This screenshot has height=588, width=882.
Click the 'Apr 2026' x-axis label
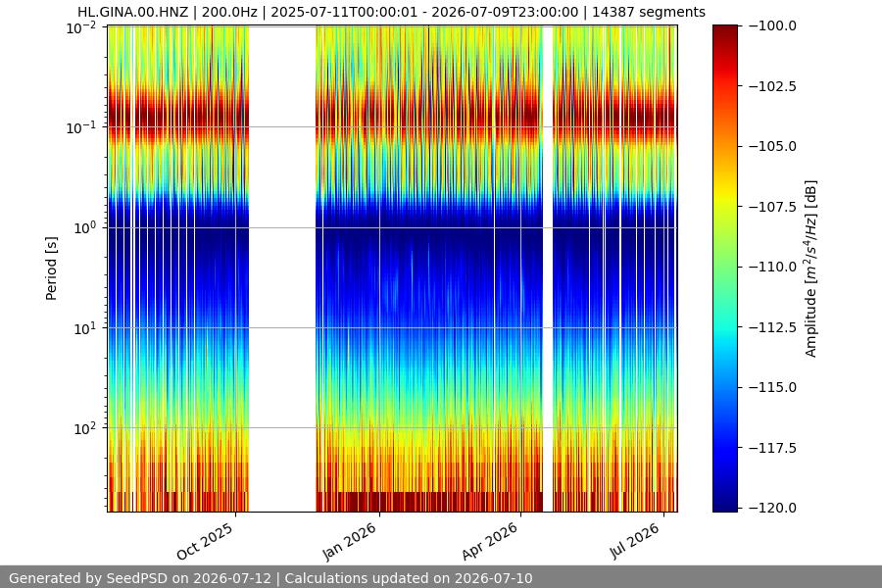point(490,541)
